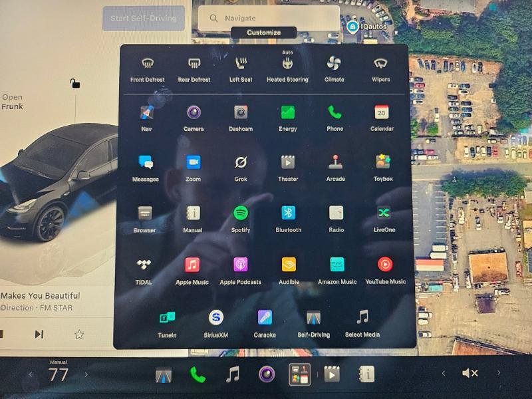Open the Phone app in the bottom dock
This screenshot has width=532, height=399.
click(198, 375)
